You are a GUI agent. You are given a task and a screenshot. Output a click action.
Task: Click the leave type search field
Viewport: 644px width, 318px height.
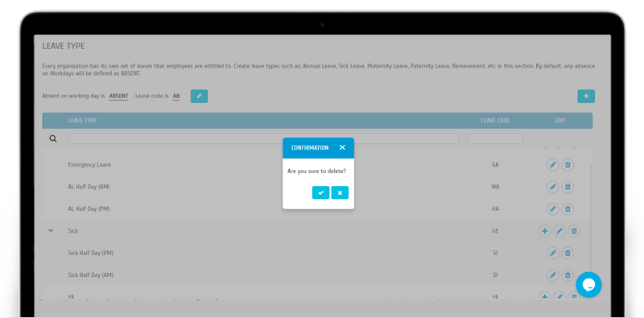tap(263, 138)
